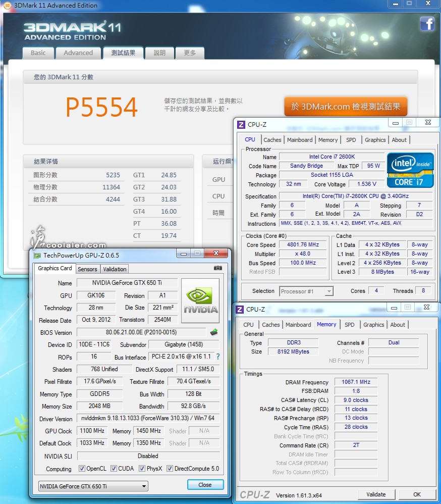The image size is (441, 504).
Task: Open SPD tab in lower CPU-Z window
Action: point(350,325)
